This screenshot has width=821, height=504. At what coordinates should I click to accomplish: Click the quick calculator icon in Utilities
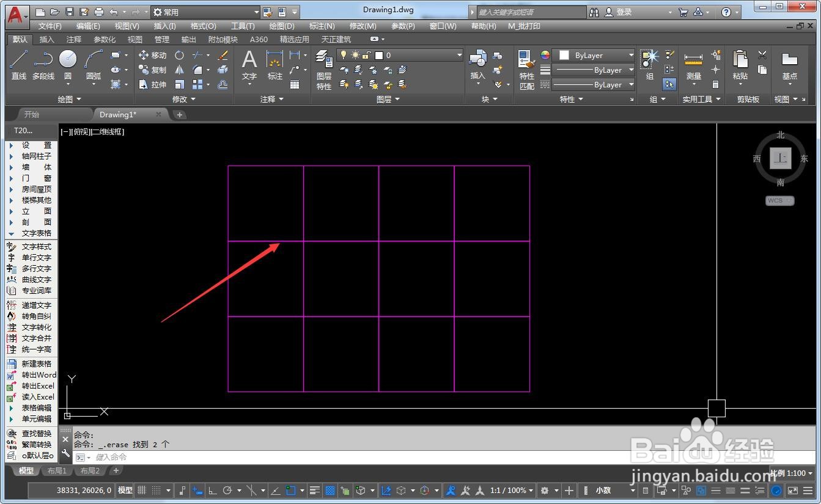(716, 84)
